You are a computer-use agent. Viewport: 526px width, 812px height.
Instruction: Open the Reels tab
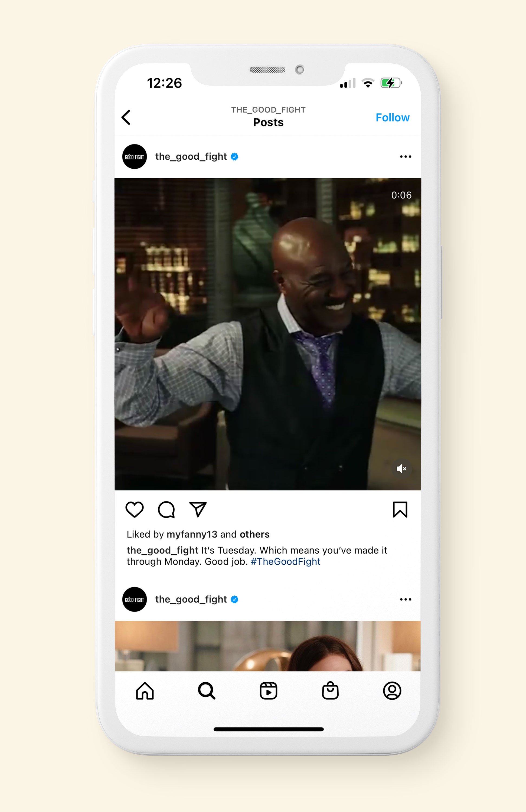click(x=268, y=691)
